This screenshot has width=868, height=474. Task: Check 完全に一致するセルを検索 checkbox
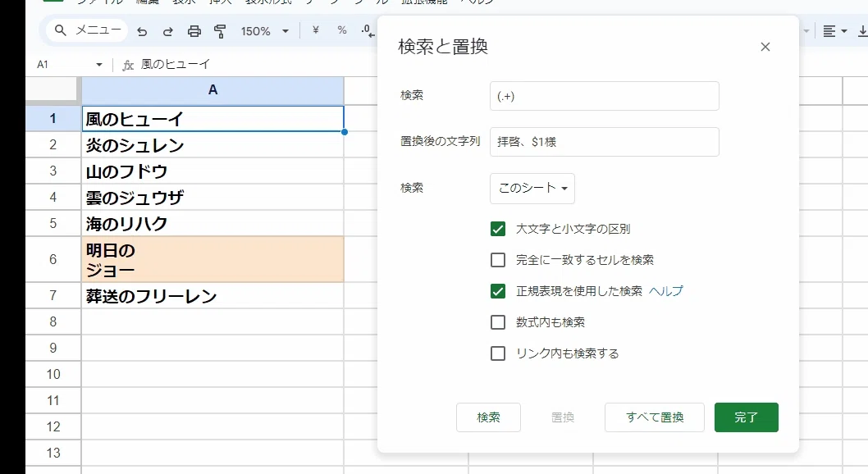coord(498,260)
